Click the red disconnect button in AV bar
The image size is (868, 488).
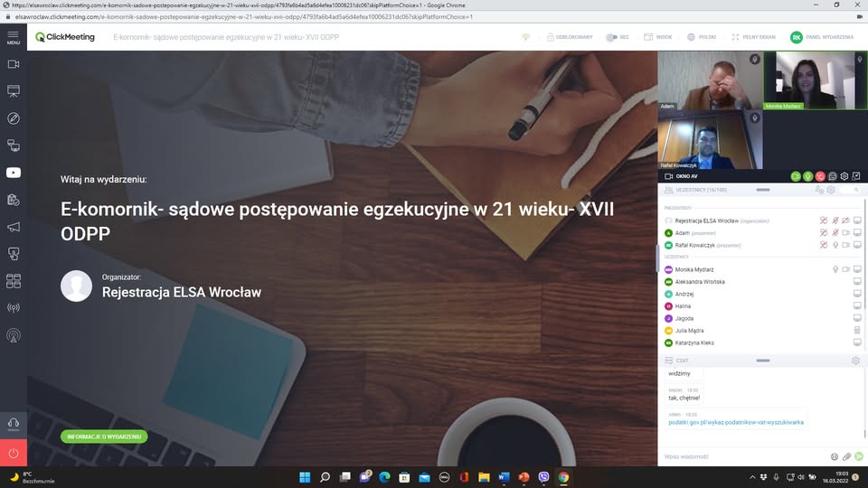click(820, 176)
